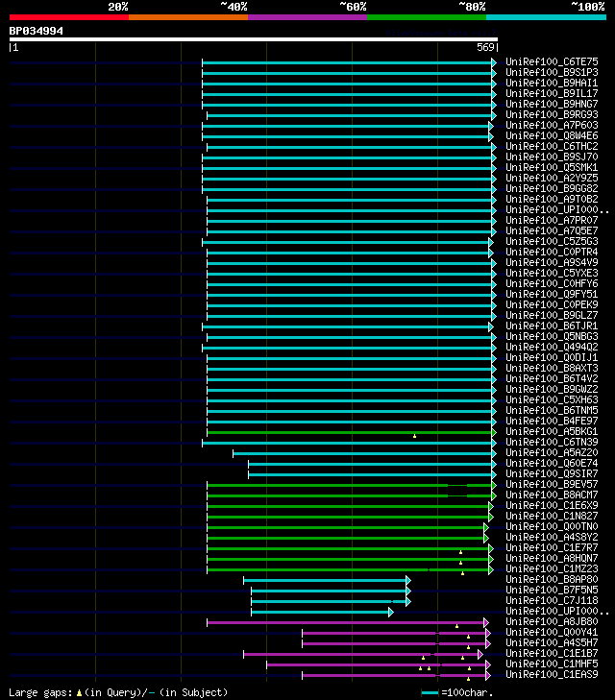Select the UniRef100_Q5NBG3 row label
The height and width of the screenshot is (700, 615).
[552, 337]
